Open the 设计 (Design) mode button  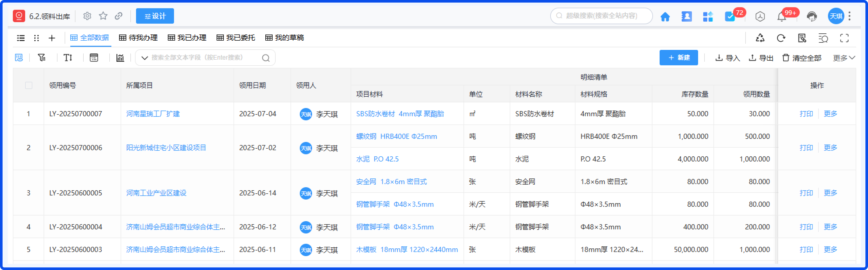[155, 16]
